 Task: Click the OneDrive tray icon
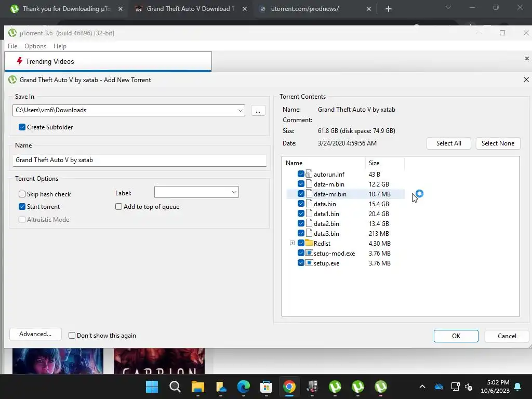click(438, 387)
